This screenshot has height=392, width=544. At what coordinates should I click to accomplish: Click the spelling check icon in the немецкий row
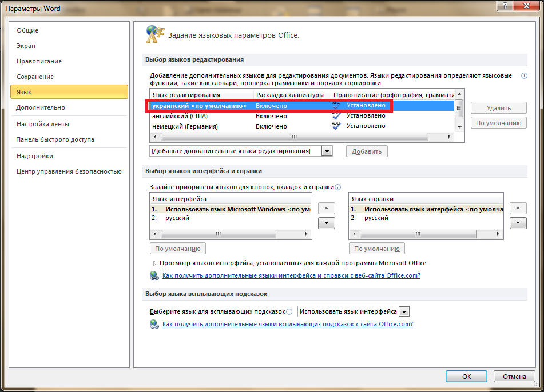click(336, 126)
